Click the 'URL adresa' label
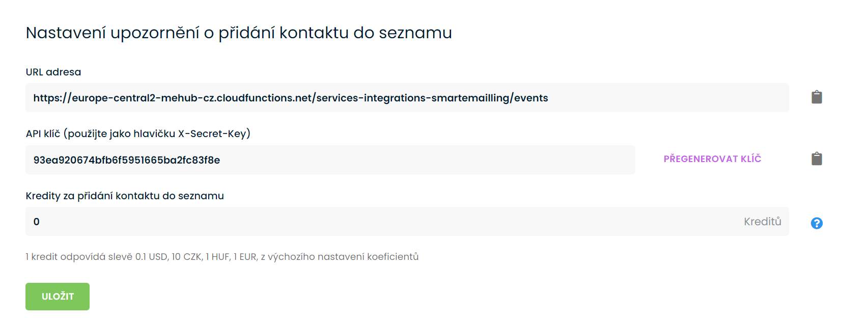Viewport: 868px width, 318px height. 53,72
